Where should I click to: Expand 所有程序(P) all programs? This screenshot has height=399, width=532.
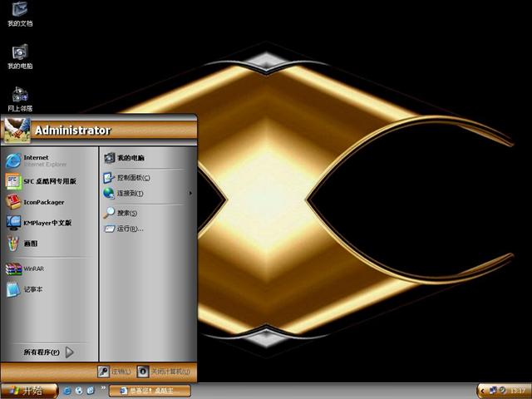coord(49,352)
